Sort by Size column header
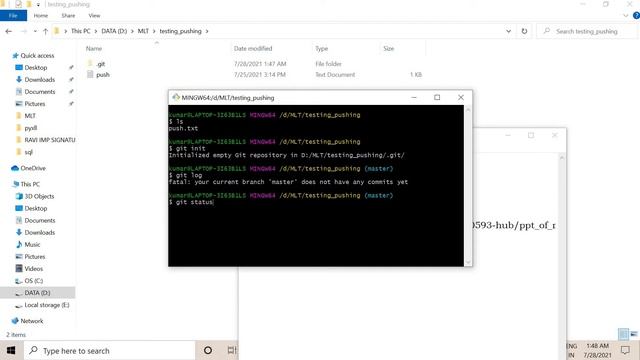This screenshot has width=640, height=360. (x=389, y=48)
